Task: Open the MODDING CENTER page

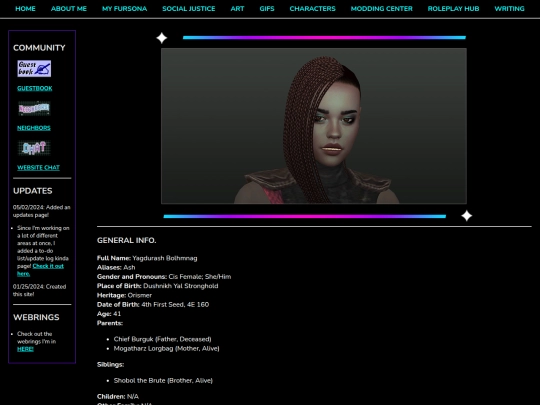Action: click(382, 9)
